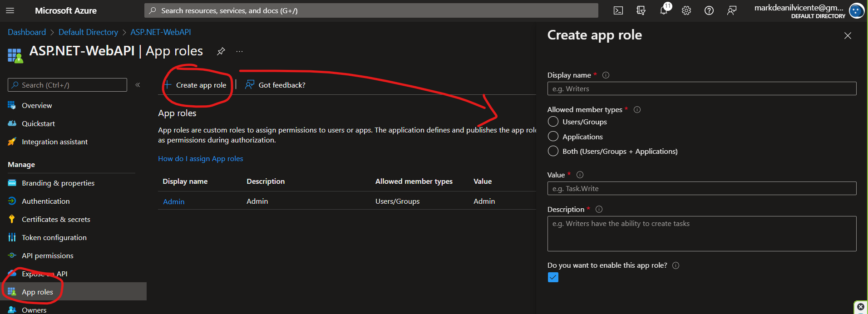The image size is (868, 314).
Task: Select the Applications member type
Action: tap(553, 136)
